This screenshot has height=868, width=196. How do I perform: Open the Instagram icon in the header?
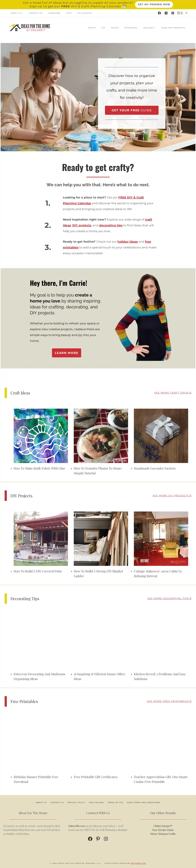(166, 13)
